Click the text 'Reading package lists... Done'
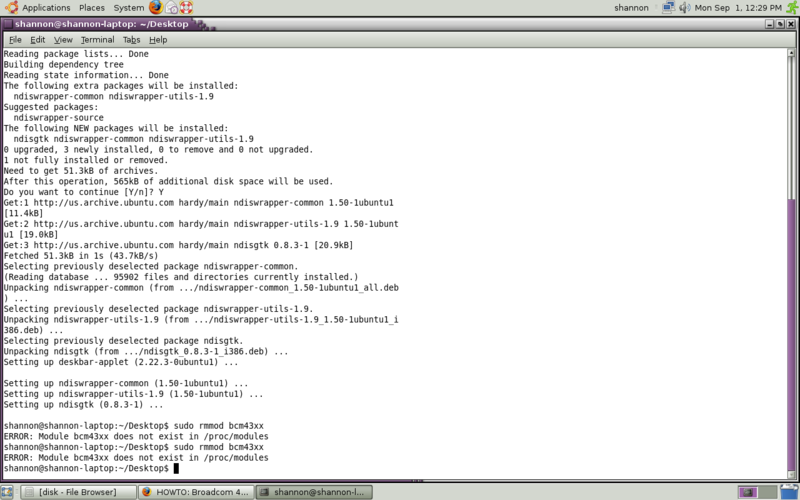This screenshot has width=800, height=500. click(76, 54)
